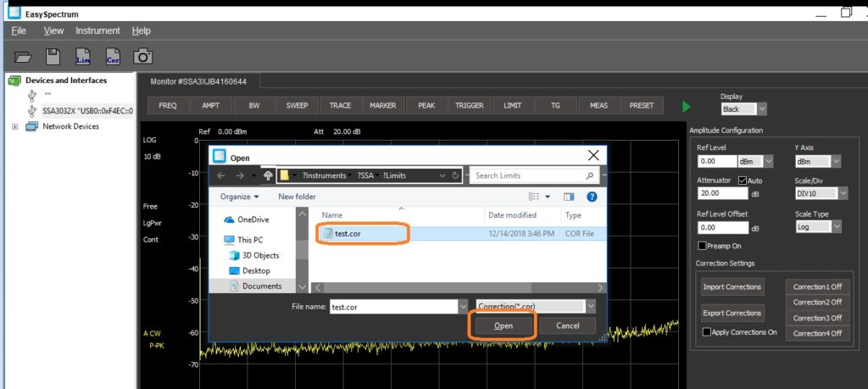Open the Display color dropdown
This screenshot has width=868, height=389.
pyautogui.click(x=761, y=109)
